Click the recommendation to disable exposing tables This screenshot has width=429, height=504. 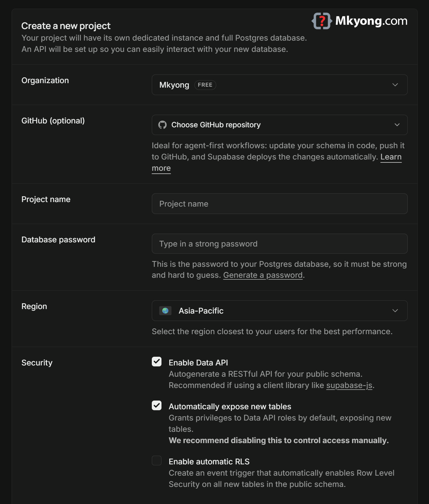[x=279, y=441]
